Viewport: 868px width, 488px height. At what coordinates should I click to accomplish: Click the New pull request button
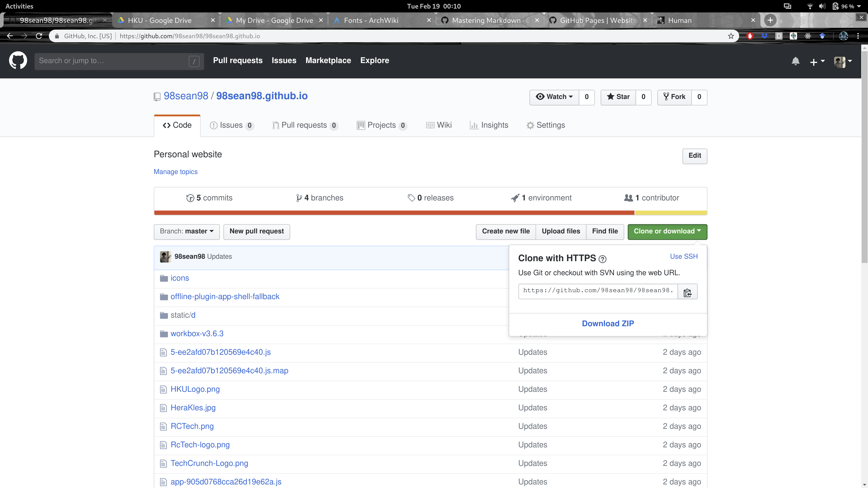[257, 232]
